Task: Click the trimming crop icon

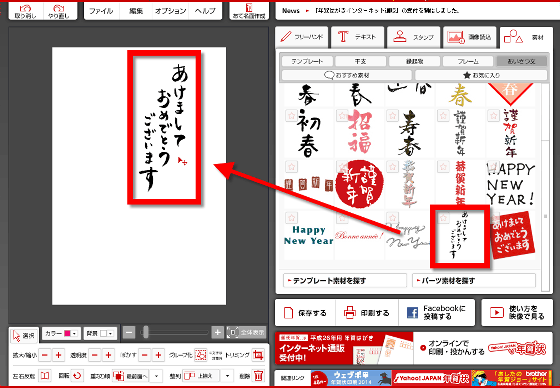Action: tap(258, 355)
